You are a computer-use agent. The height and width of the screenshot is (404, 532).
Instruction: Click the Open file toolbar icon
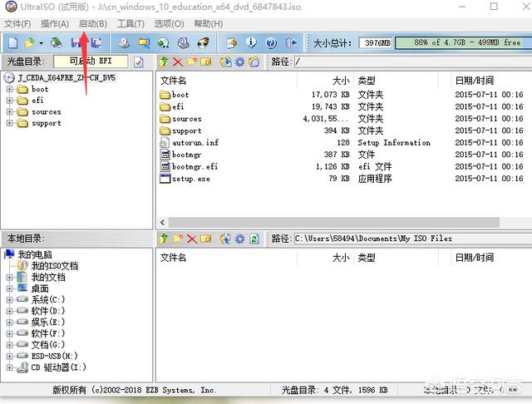[x=30, y=42]
